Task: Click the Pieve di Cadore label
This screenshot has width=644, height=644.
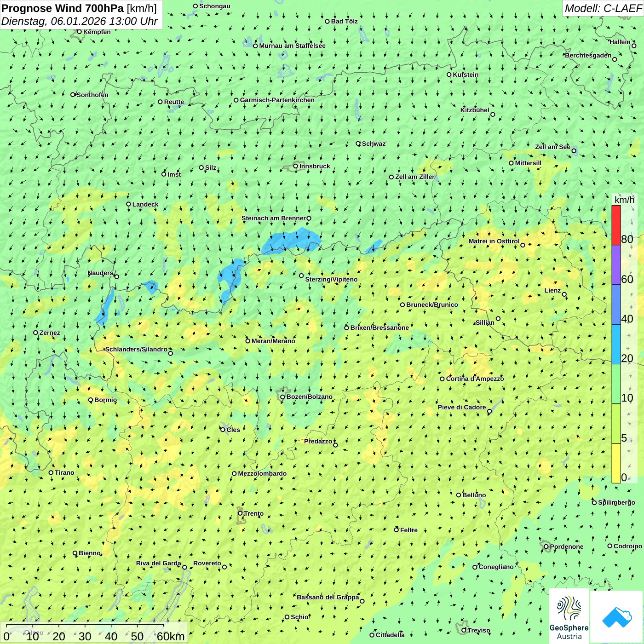Action: [x=462, y=407]
